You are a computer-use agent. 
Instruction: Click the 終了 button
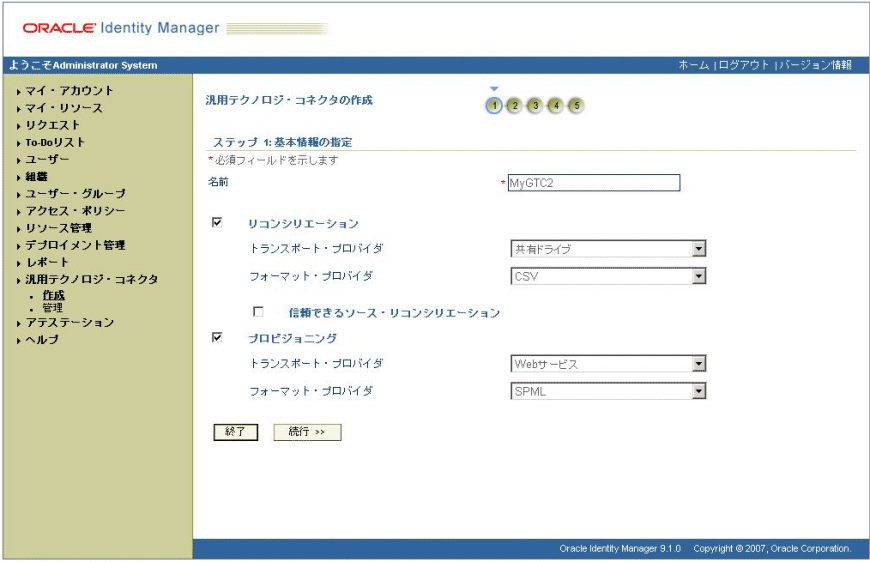(236, 432)
